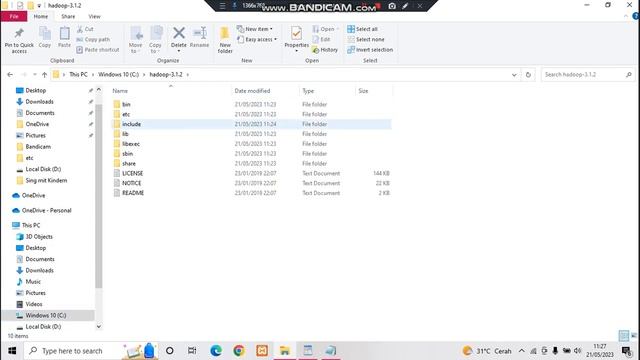This screenshot has width=640, height=360.
Task: Click Paste shortcut
Action: coord(98,50)
